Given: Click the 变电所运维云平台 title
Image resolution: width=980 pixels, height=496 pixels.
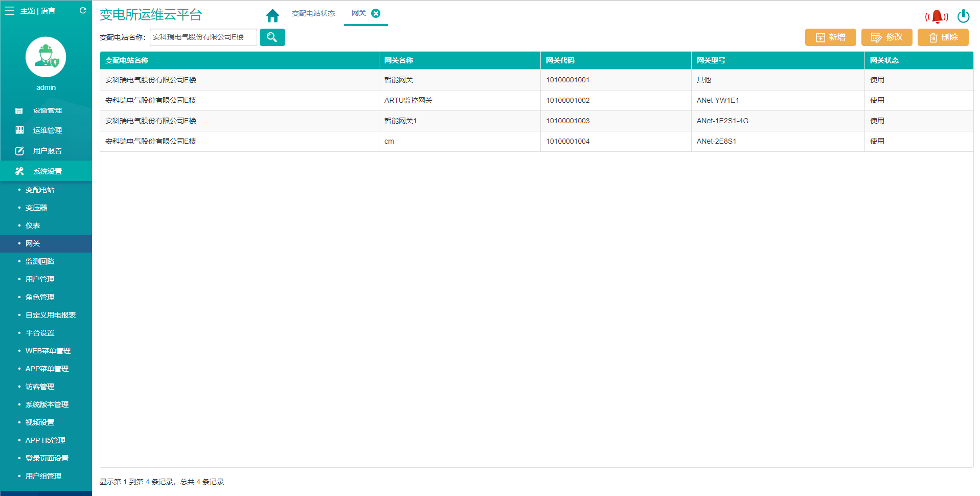Looking at the screenshot, I should pyautogui.click(x=151, y=15).
